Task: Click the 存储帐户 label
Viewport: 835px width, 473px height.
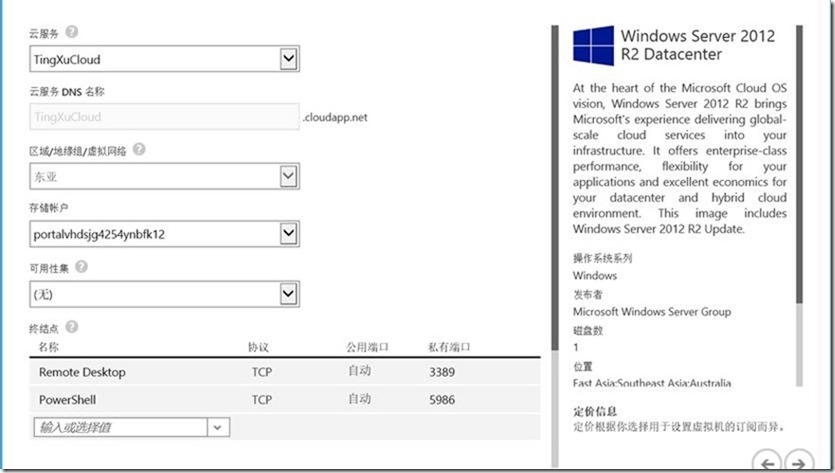Action: pyautogui.click(x=48, y=208)
